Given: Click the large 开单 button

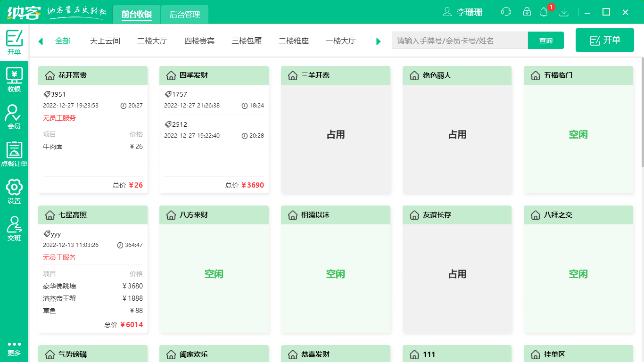Looking at the screenshot, I should tap(605, 40).
